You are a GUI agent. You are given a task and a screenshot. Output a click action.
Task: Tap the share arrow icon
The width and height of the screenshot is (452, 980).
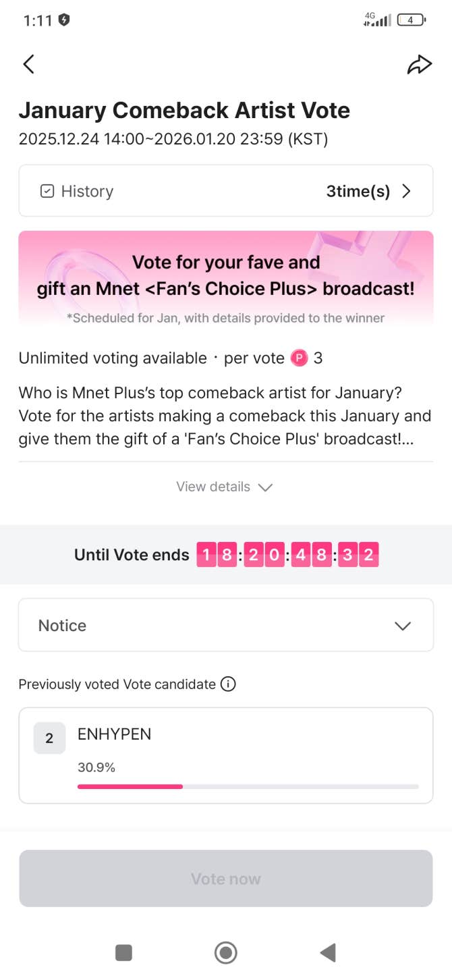click(x=419, y=64)
